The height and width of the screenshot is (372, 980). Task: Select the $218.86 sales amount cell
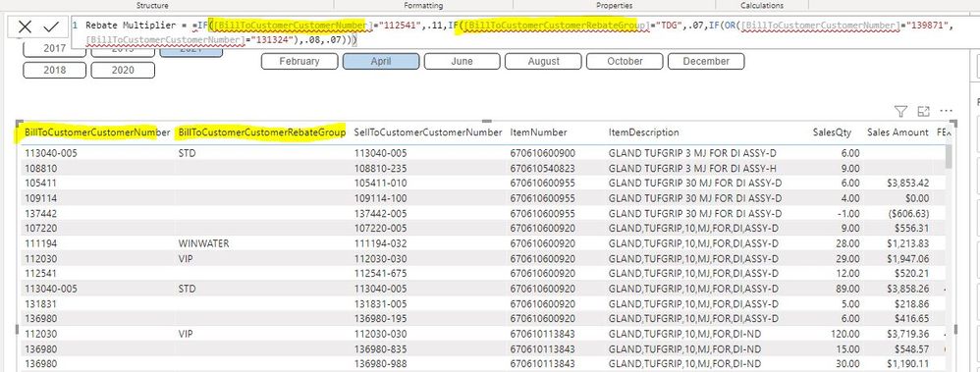tap(911, 304)
